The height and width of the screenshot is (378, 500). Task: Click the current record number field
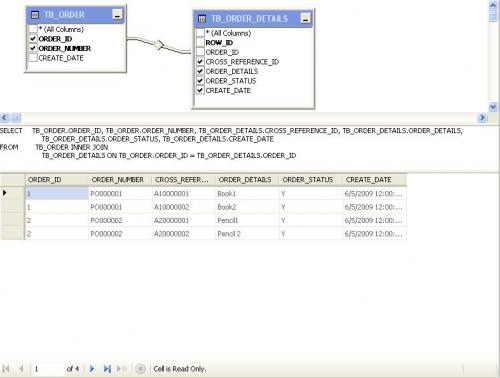[x=47, y=369]
